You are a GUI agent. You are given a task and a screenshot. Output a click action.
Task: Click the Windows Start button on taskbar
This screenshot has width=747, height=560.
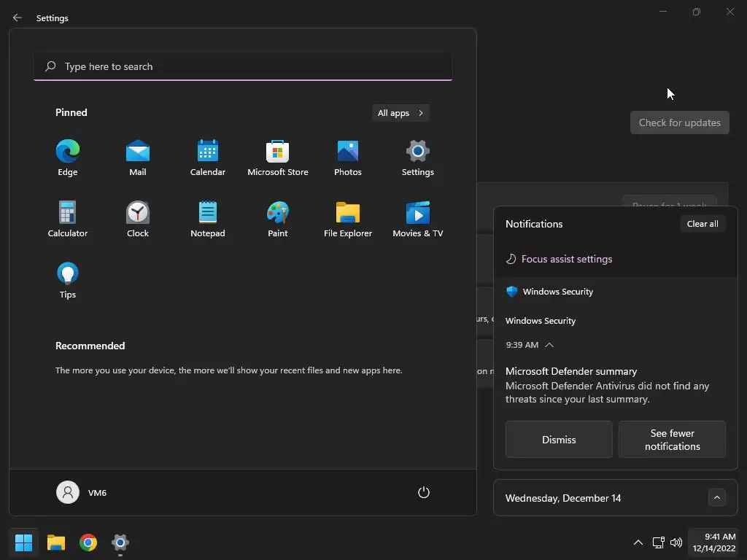click(23, 542)
